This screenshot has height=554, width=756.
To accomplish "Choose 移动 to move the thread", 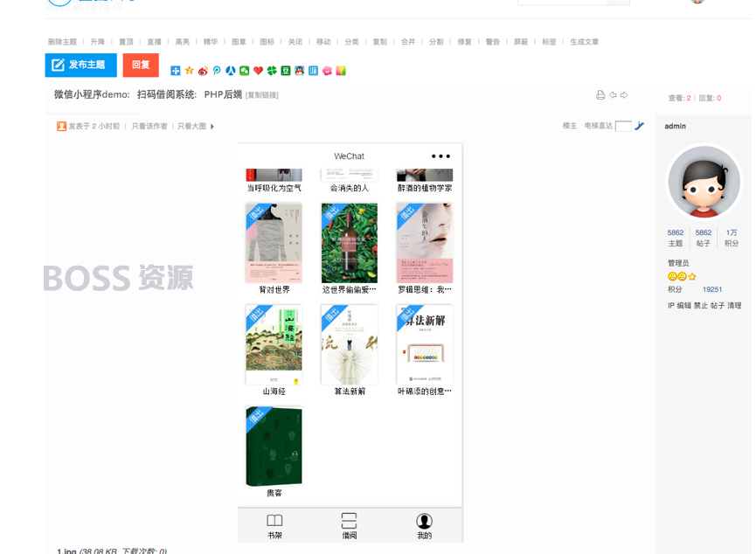I will (x=323, y=42).
